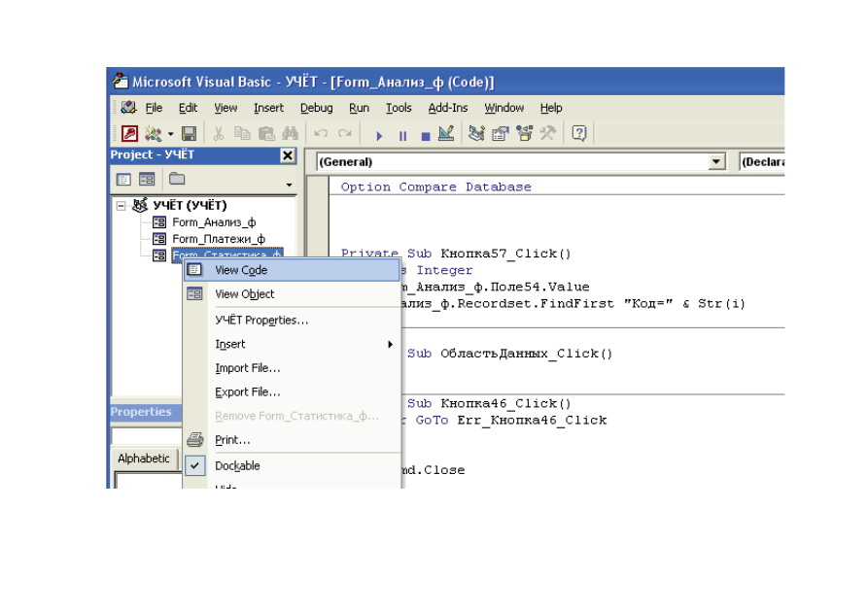Choose View Object in context menu
The image size is (868, 611).
[x=292, y=294]
